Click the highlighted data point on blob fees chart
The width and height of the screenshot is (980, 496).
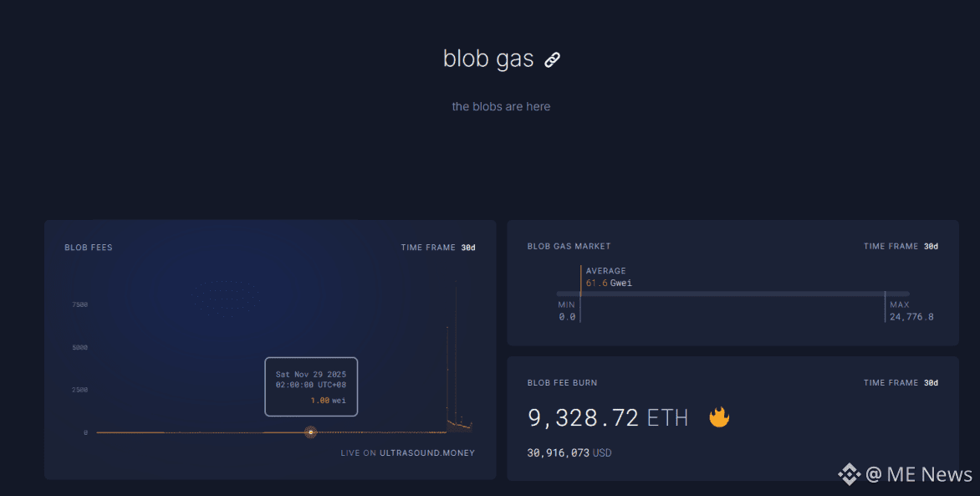point(310,432)
